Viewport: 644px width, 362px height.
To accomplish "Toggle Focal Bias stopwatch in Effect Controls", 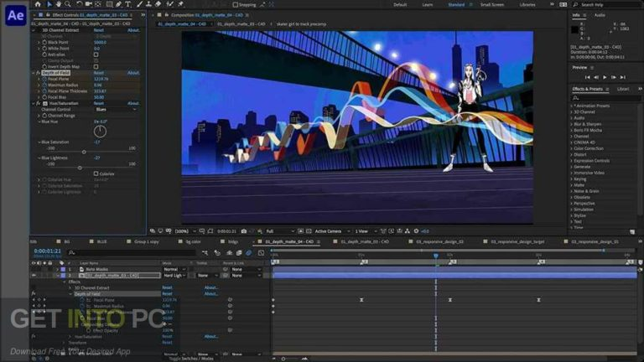I will [x=44, y=97].
